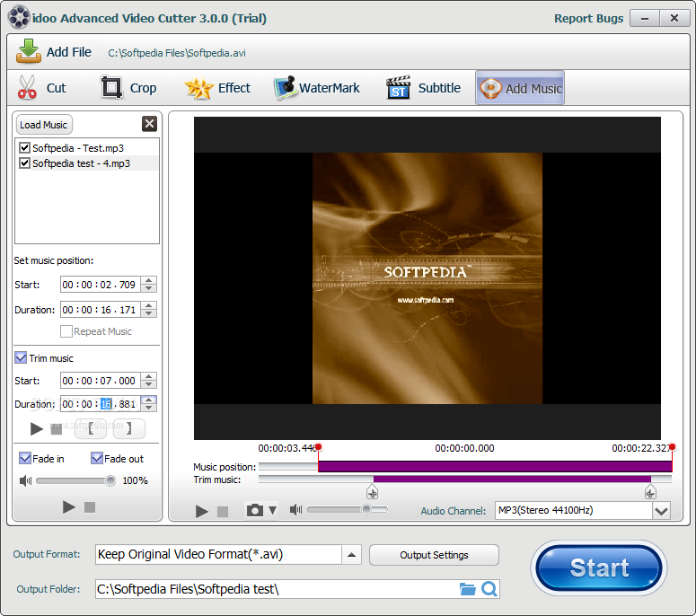Decrease music position Duration stepper
The width and height of the screenshot is (696, 616).
pyautogui.click(x=149, y=313)
